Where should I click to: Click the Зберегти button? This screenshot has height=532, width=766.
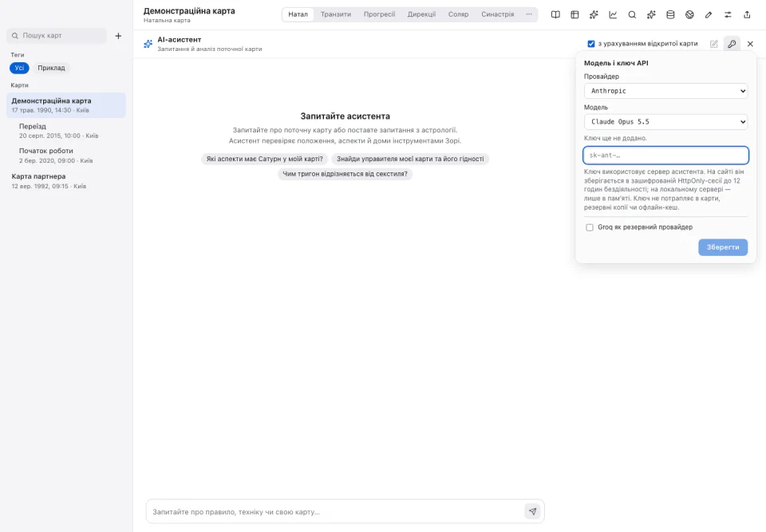[x=723, y=247]
